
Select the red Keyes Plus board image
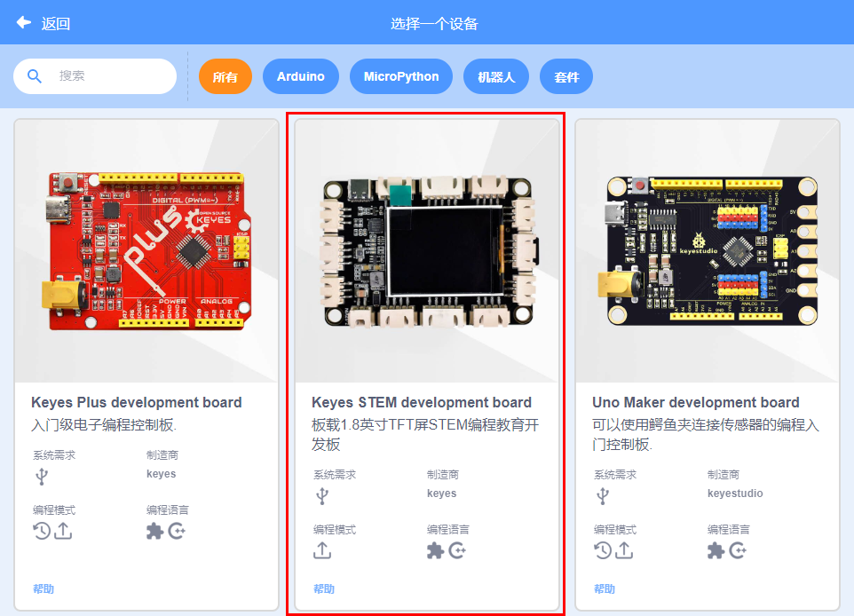(147, 251)
